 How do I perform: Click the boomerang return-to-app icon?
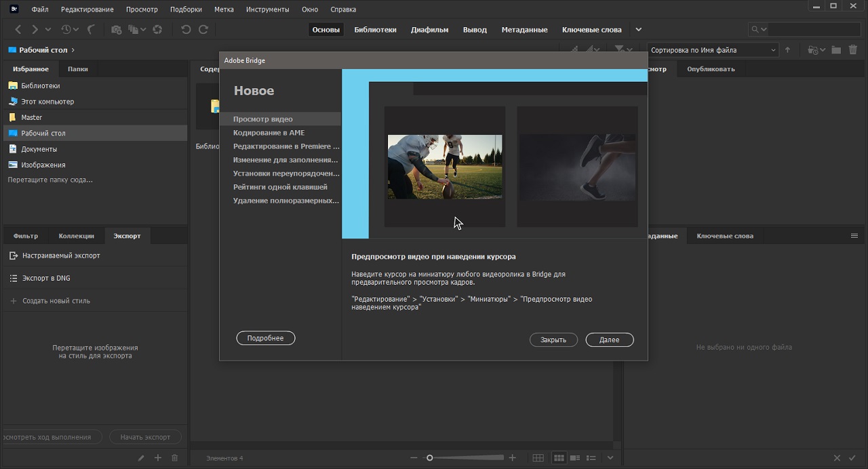(91, 30)
